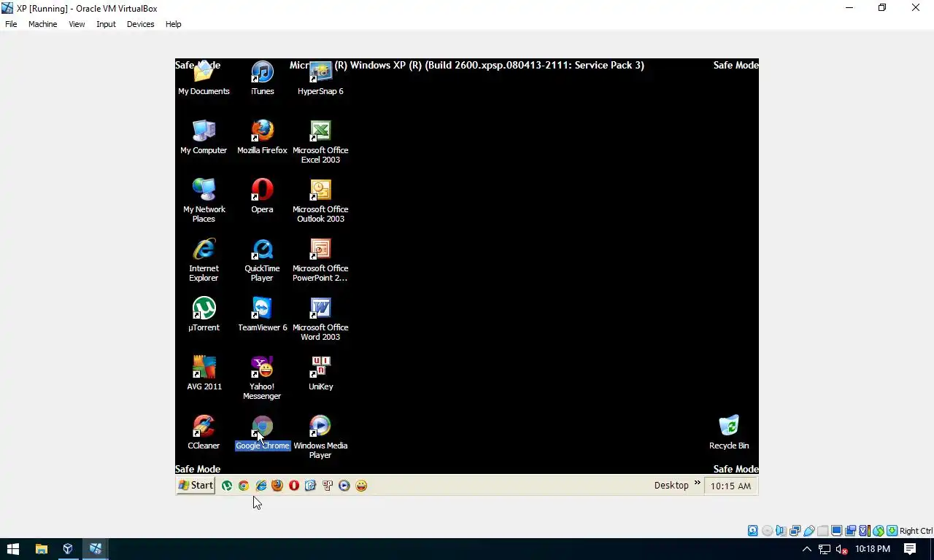The height and width of the screenshot is (560, 934).
Task: Click the Right Ctrl host key label
Action: click(916, 531)
